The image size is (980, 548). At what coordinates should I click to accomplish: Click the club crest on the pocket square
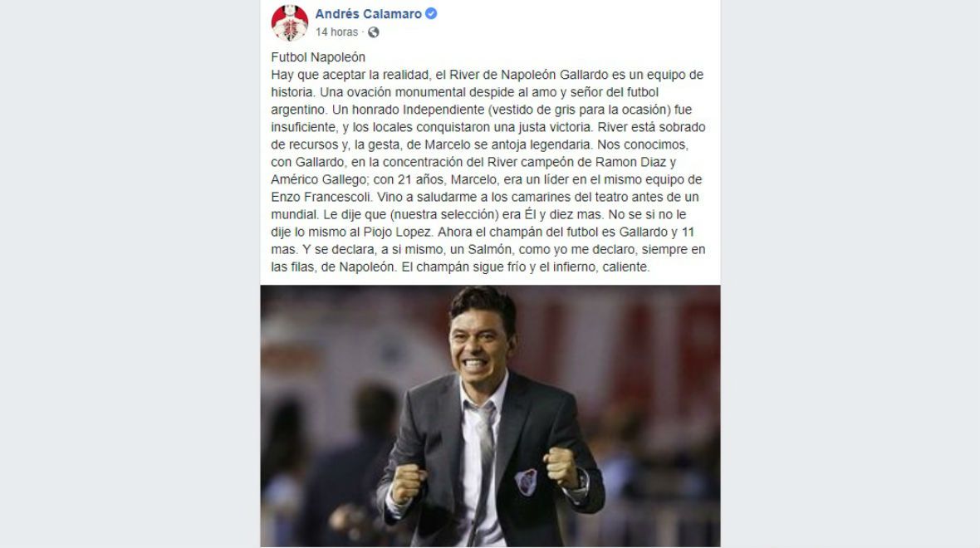coord(527,482)
